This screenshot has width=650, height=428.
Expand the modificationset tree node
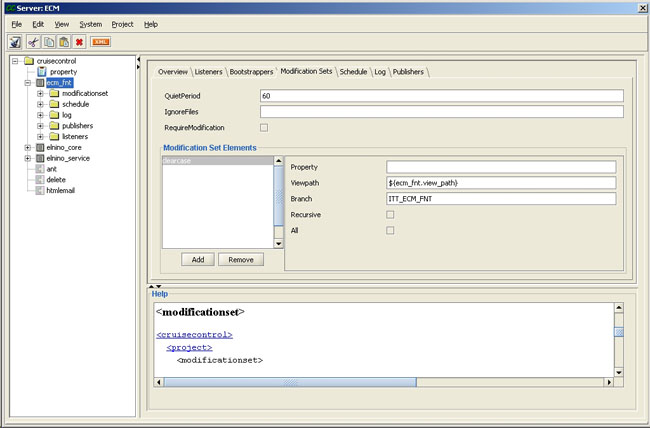[x=40, y=93]
